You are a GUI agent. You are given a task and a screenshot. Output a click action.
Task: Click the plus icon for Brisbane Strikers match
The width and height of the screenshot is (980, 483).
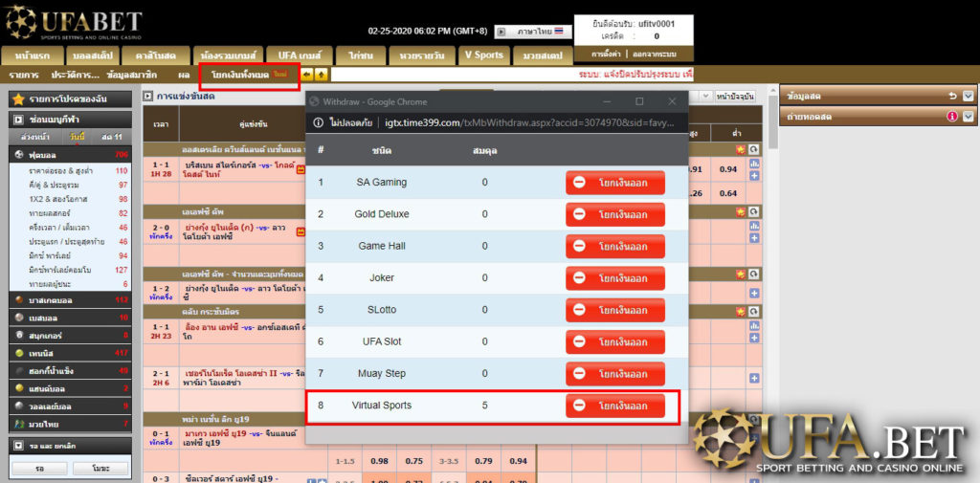pyautogui.click(x=754, y=176)
